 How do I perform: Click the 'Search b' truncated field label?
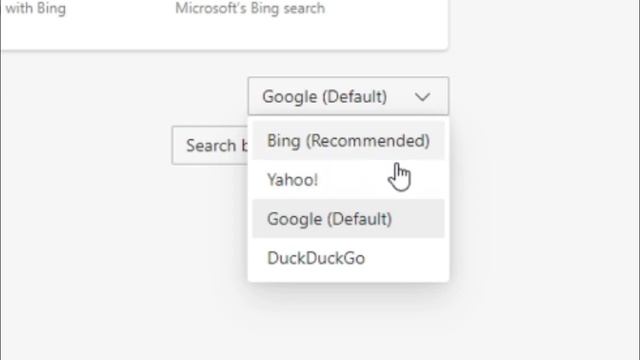click(217, 146)
